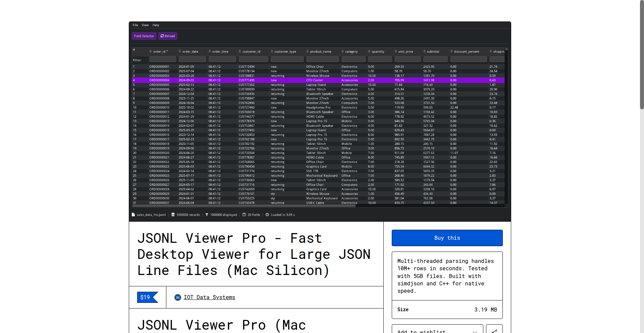The height and width of the screenshot is (333, 644).
Task: Click the IOT Data Systems avatar icon
Action: click(177, 297)
